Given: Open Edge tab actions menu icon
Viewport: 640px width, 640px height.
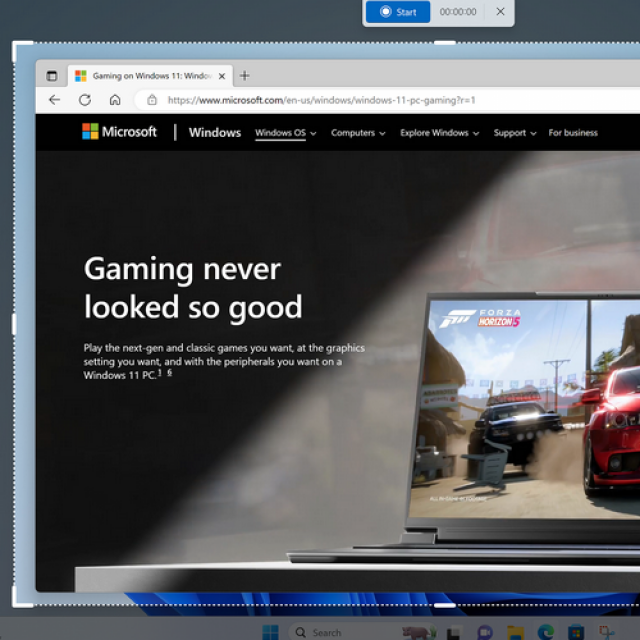Looking at the screenshot, I should tap(51, 76).
